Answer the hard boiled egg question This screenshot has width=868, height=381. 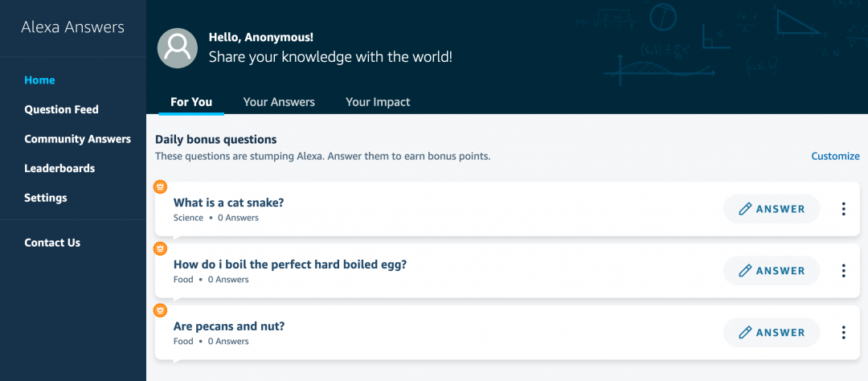coord(772,271)
